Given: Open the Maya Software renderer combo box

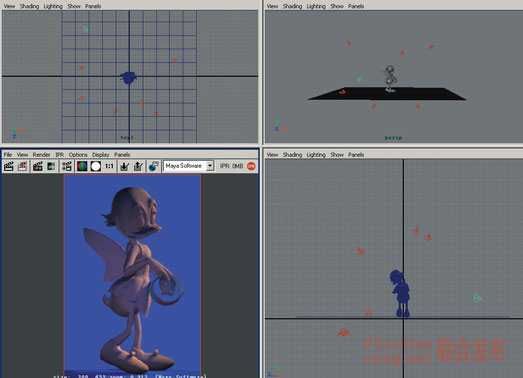Looking at the screenshot, I should point(188,166).
